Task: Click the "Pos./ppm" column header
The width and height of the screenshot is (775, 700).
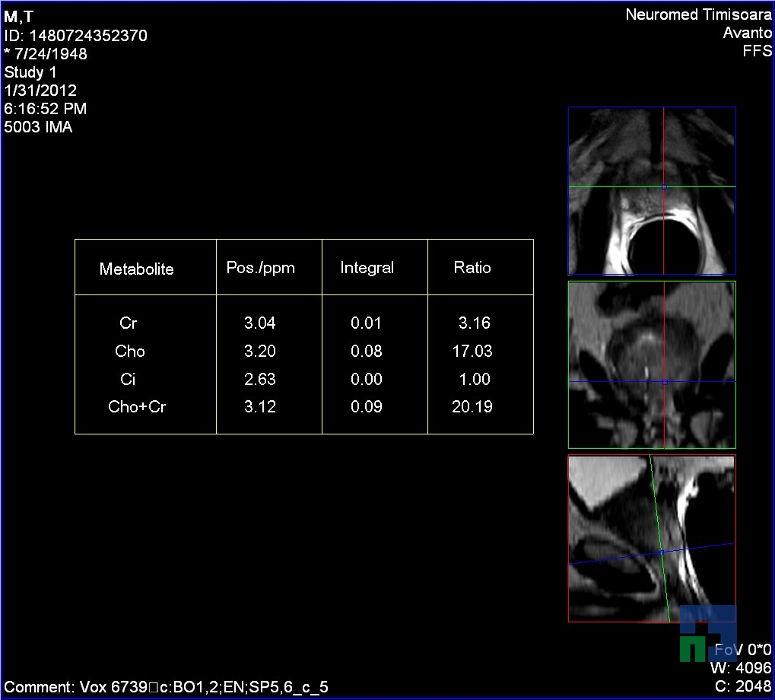Action: (260, 268)
